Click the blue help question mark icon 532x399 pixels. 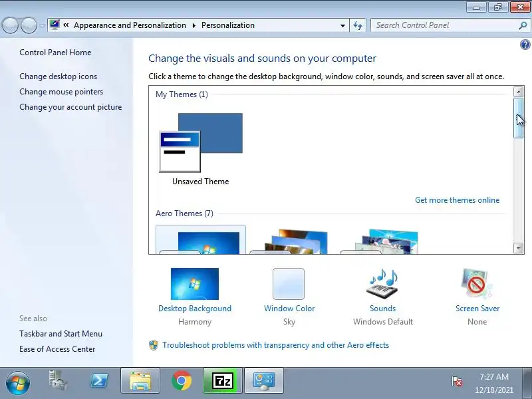click(x=525, y=45)
